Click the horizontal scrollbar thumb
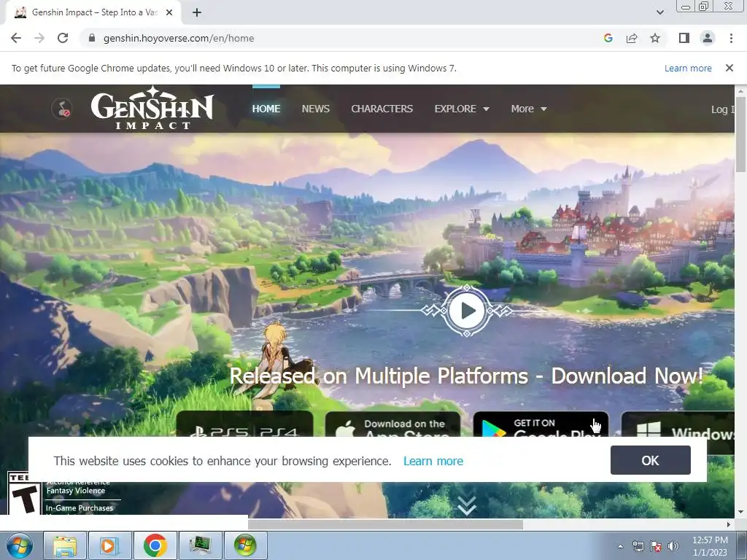The height and width of the screenshot is (560, 747). 385,524
